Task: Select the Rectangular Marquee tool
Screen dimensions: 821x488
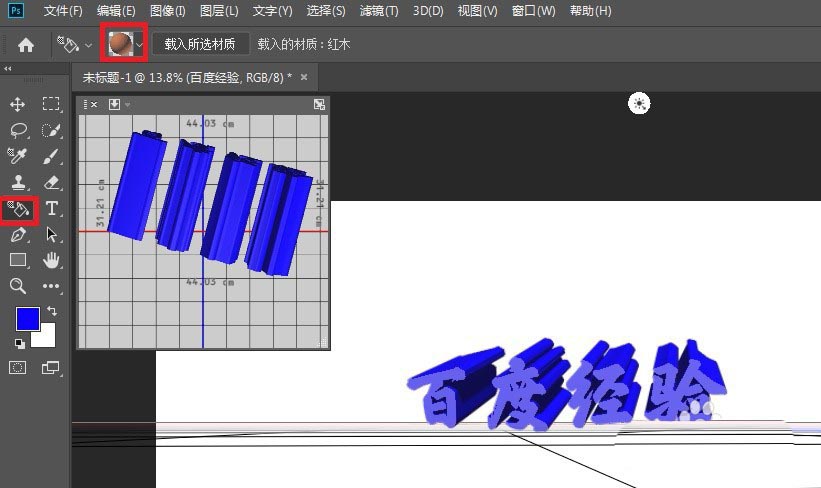Action: 51,104
